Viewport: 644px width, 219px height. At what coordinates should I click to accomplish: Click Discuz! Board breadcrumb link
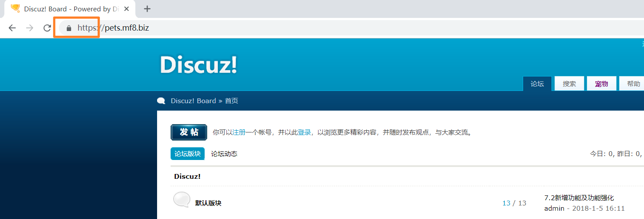pyautogui.click(x=193, y=101)
